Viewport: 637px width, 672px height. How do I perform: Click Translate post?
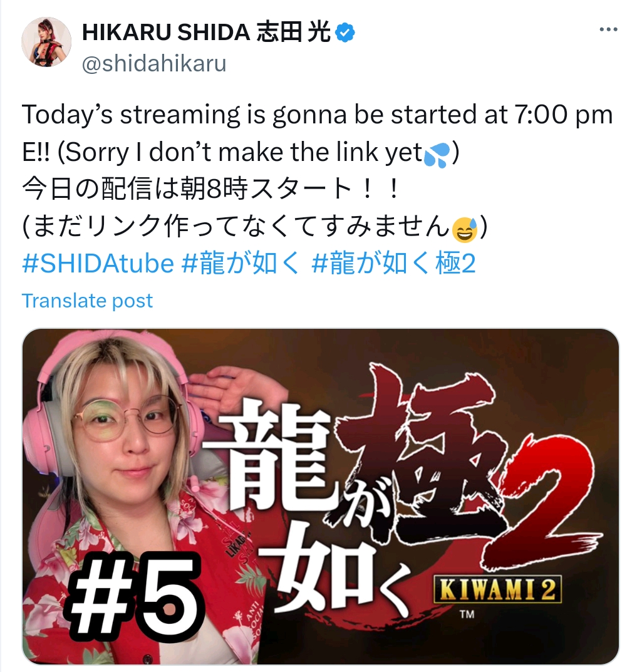point(88,301)
